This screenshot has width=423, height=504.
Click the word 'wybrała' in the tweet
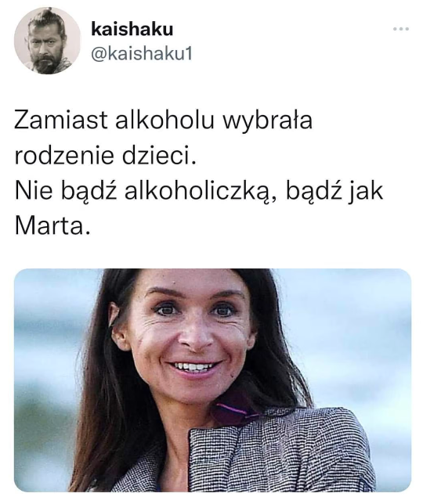click(268, 121)
